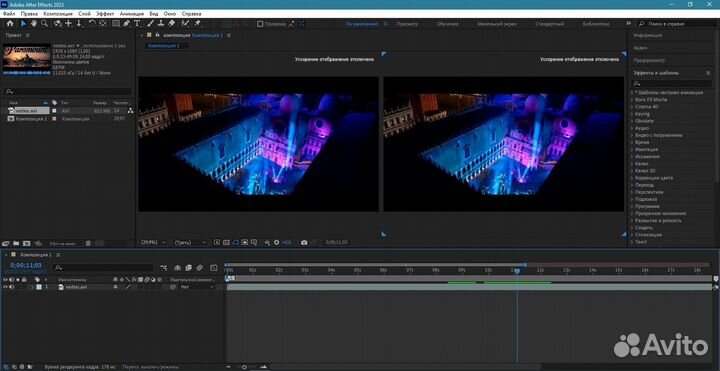Select the Clone Stamp tool
This screenshot has height=371, width=720.
(161, 23)
